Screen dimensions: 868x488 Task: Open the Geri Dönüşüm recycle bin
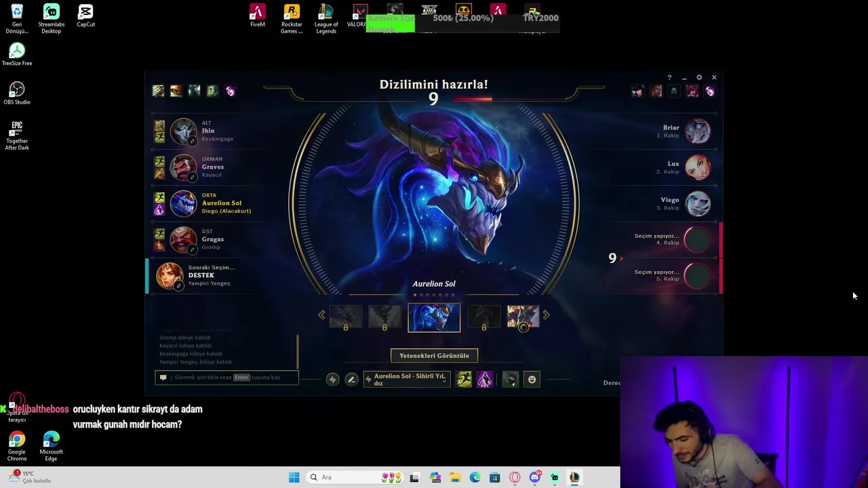(17, 19)
